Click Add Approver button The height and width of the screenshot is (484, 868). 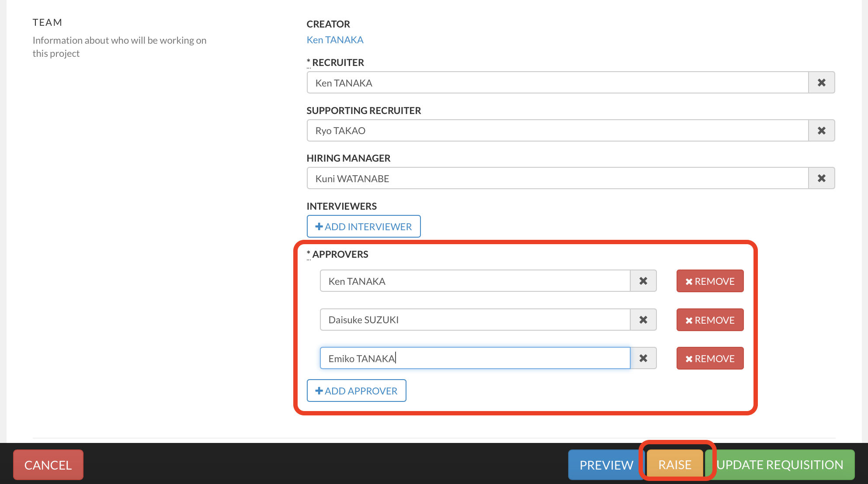(356, 391)
